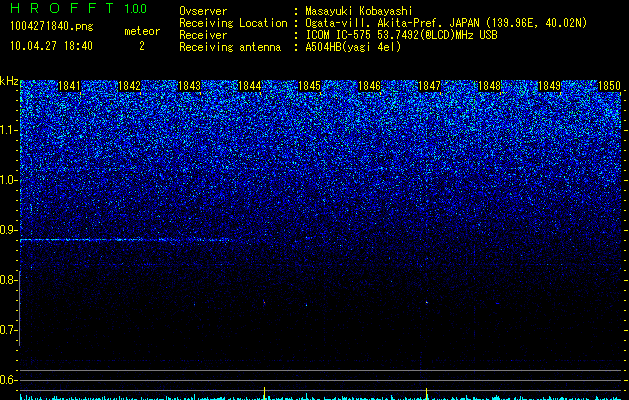Click the HROFFT 1.0.0 title text
Viewport: 629px width, 400px height.
tap(79, 8)
